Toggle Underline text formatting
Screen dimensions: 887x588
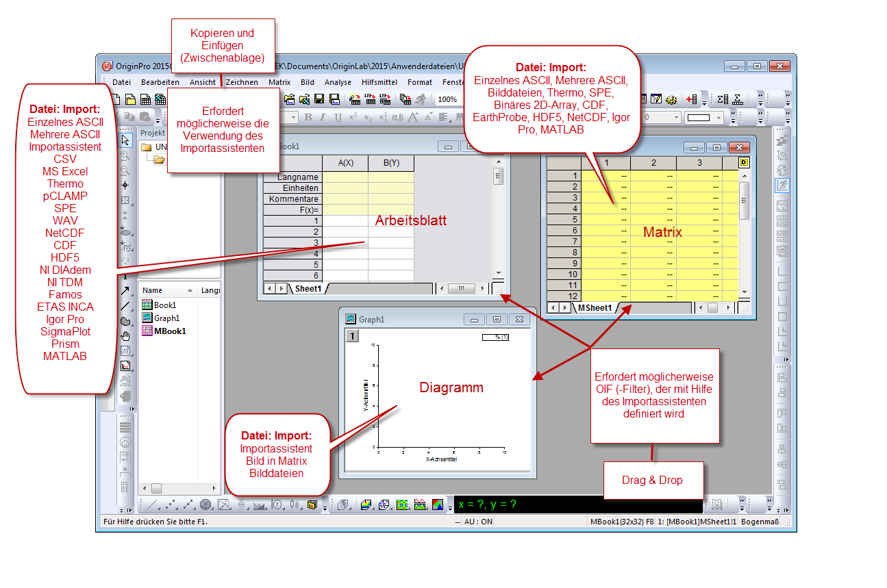[x=338, y=117]
